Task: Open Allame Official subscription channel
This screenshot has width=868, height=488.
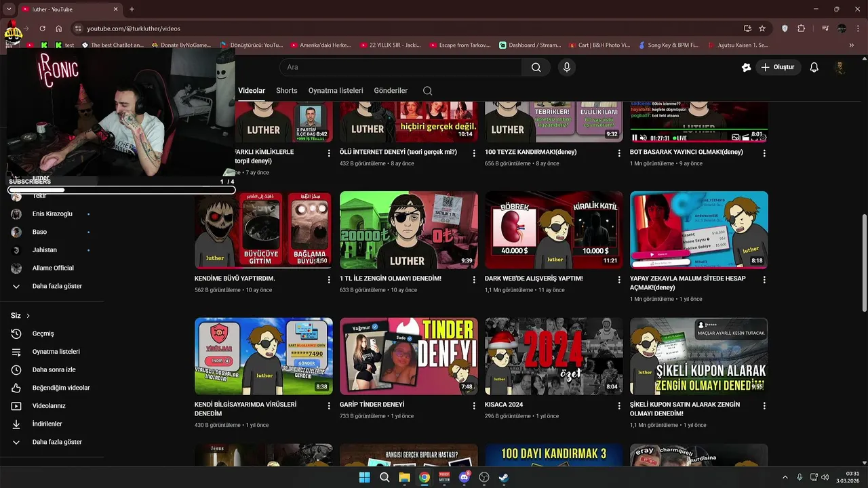Action: [52, 268]
